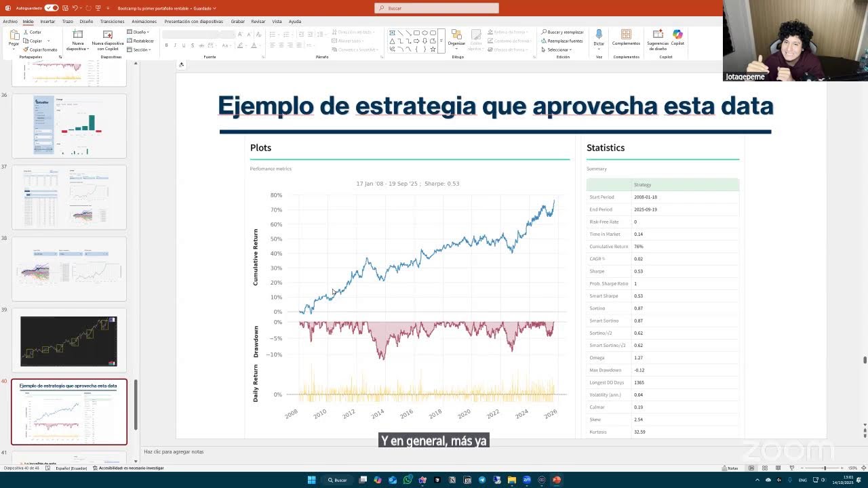Click Reemplazar fuentes
Image resolution: width=868 pixels, height=488 pixels.
click(x=562, y=41)
